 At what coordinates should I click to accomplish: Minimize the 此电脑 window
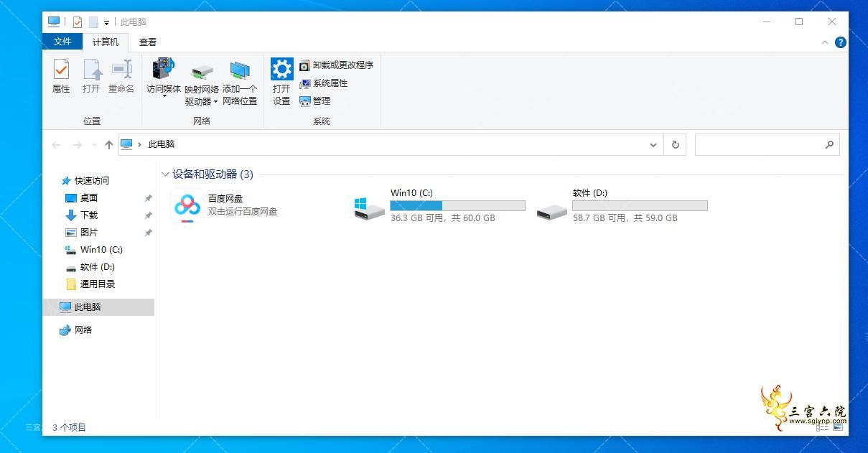pyautogui.click(x=767, y=22)
